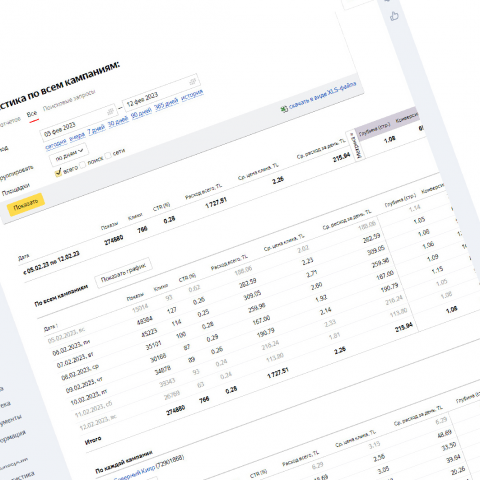Select the '7 дней' period link
The image size is (480, 480).
pos(96,130)
